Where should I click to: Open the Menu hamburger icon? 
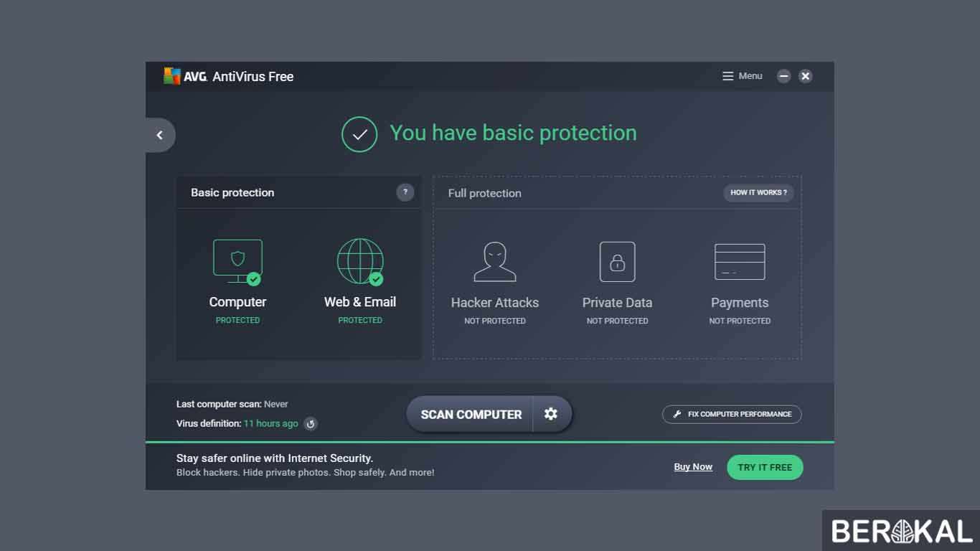point(727,76)
